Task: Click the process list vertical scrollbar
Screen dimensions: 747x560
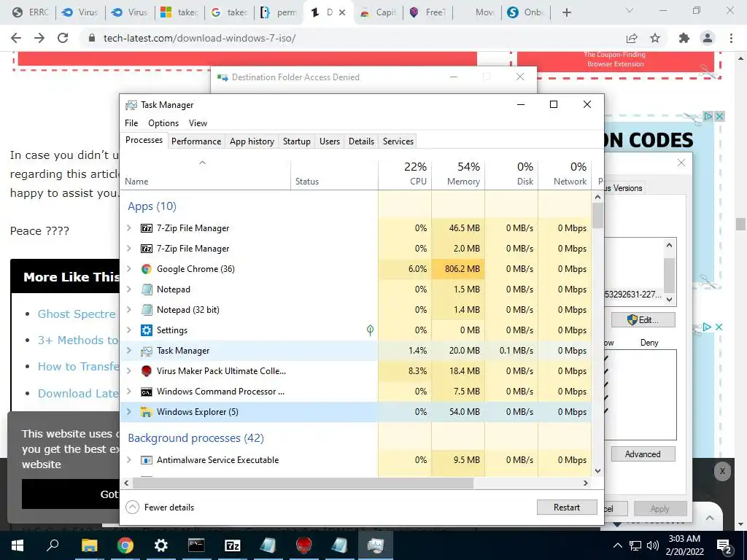Action: coord(598,216)
